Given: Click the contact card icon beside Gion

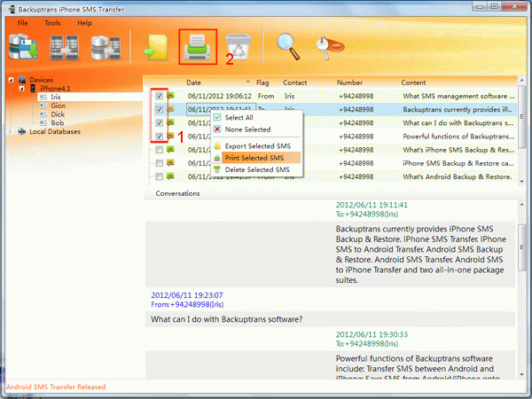Looking at the screenshot, I should tap(43, 106).
